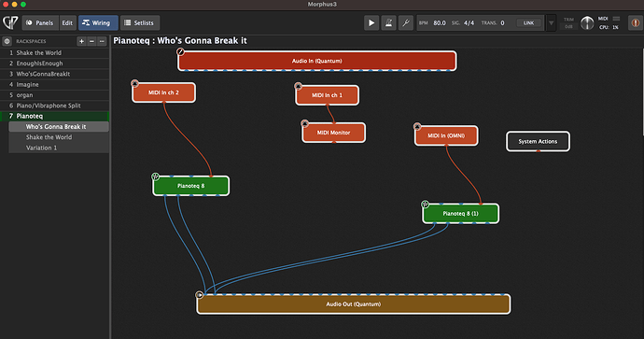
Task: Click the BPM value 80.0
Action: (439, 23)
